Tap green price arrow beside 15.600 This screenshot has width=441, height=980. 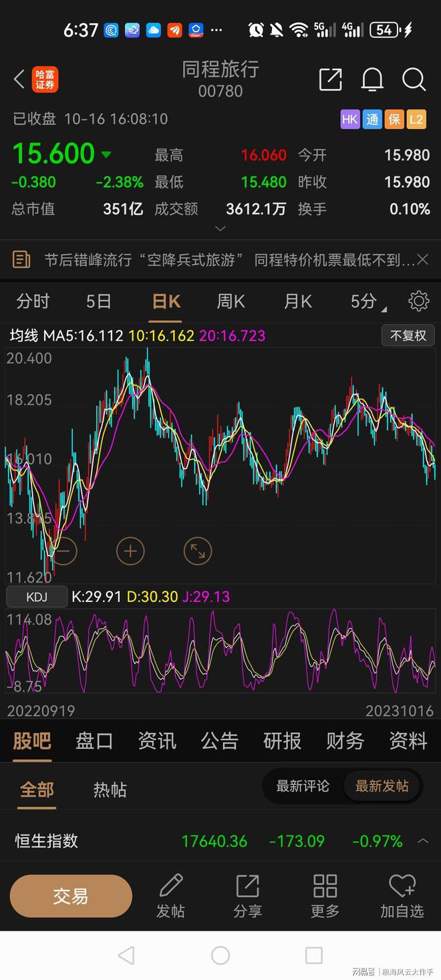point(106,154)
